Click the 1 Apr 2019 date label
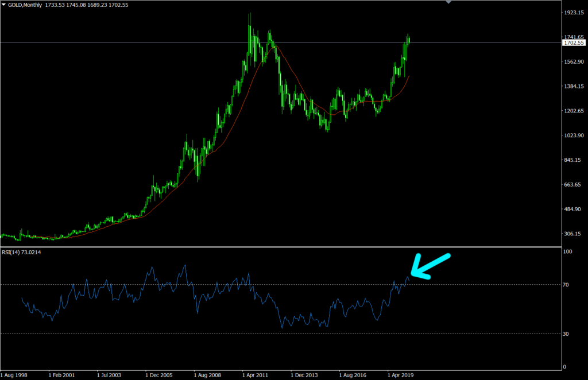The image size is (588, 380). click(x=401, y=374)
